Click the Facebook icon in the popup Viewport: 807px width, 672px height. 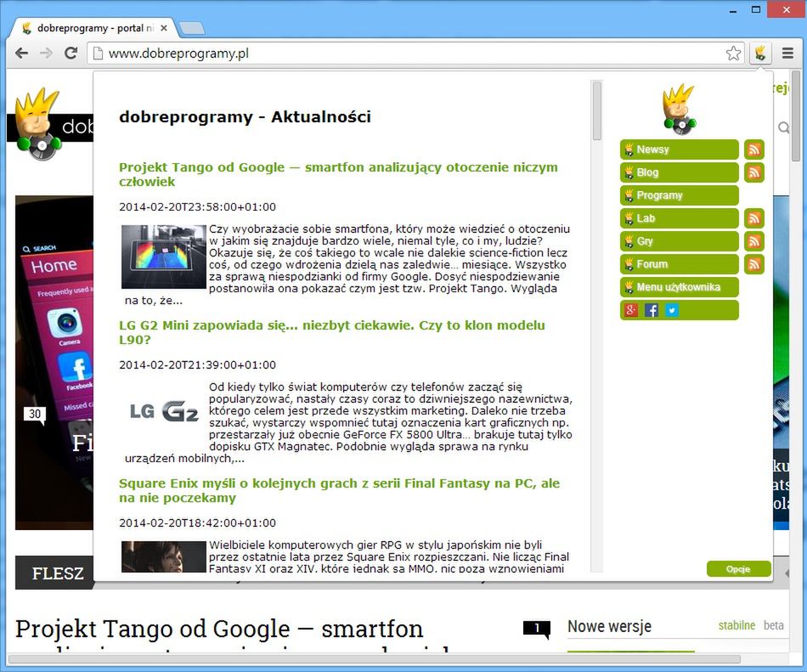click(652, 310)
